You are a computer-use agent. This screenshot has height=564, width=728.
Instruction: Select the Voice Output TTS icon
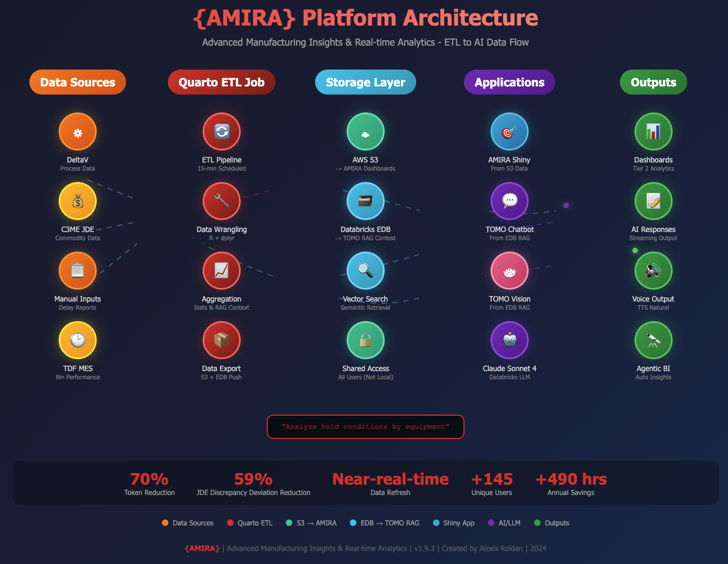pyautogui.click(x=654, y=271)
